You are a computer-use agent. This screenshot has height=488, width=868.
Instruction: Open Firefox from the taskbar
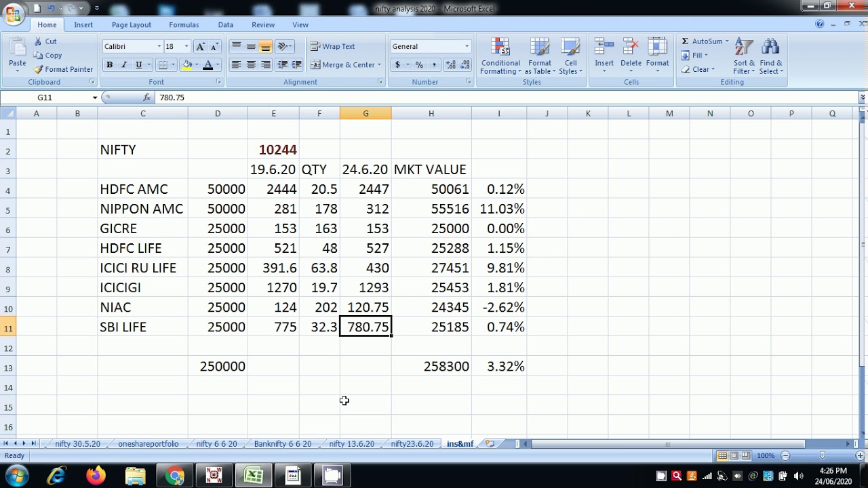[x=96, y=476]
